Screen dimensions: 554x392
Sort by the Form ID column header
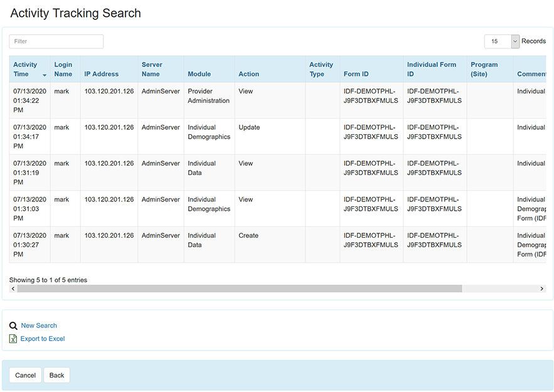tap(371, 69)
